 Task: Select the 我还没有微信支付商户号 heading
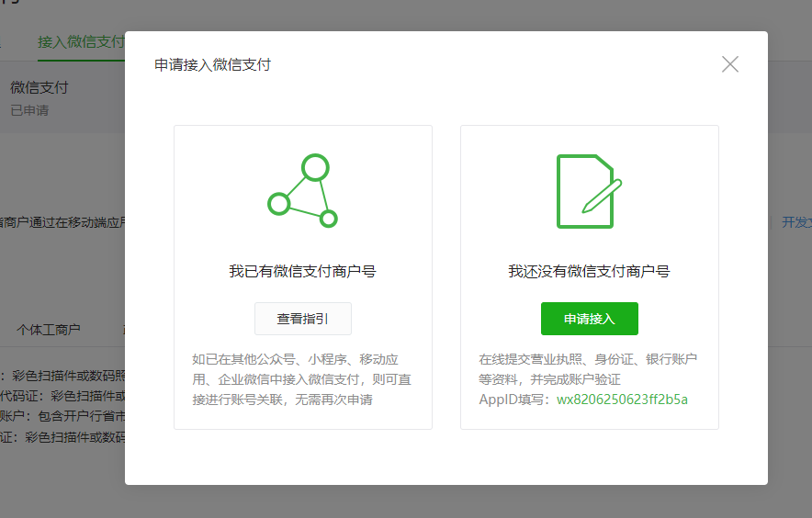coord(590,271)
